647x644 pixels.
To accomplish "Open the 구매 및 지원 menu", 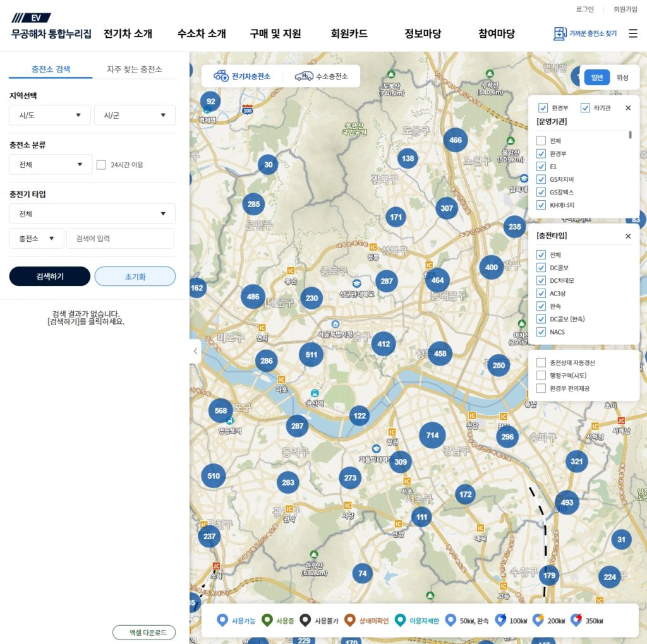I will coord(275,33).
